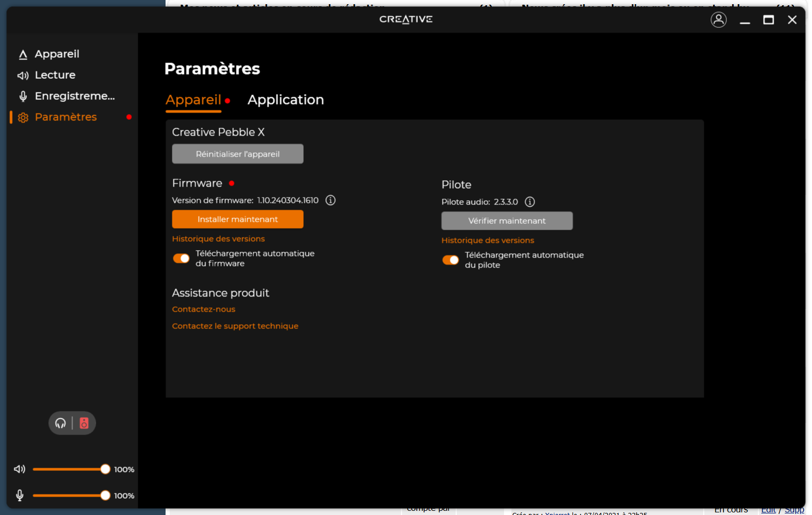
Task: Click the Pilote section heading
Action: 456,184
